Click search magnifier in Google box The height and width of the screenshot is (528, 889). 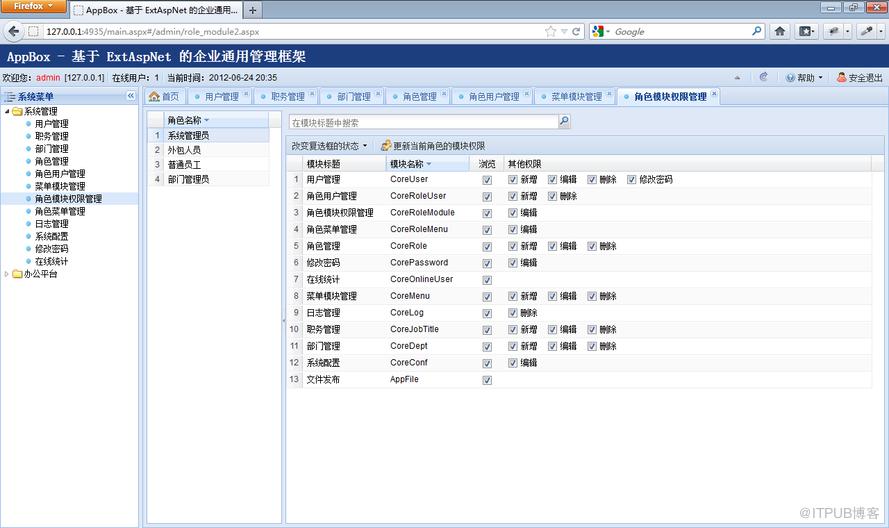757,31
